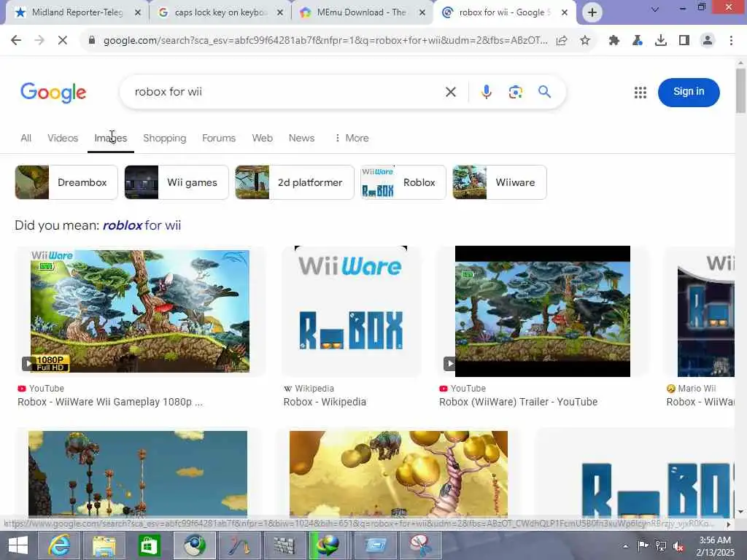This screenshot has height=560, width=747.
Task: Open a new browser tab
Action: tap(592, 12)
